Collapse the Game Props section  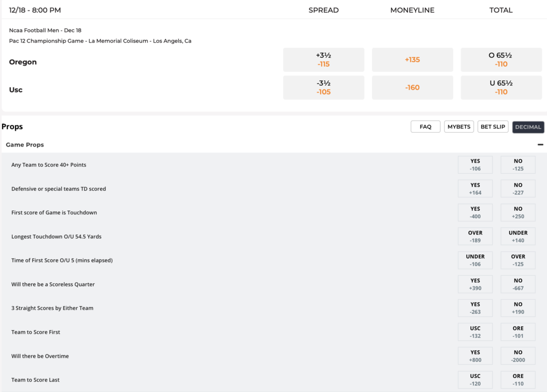[x=540, y=145]
